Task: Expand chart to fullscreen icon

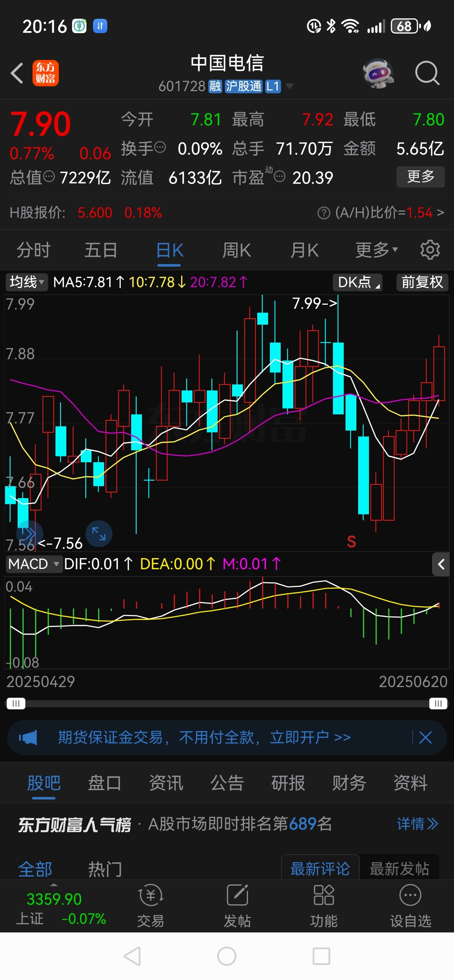Action: pos(99,534)
